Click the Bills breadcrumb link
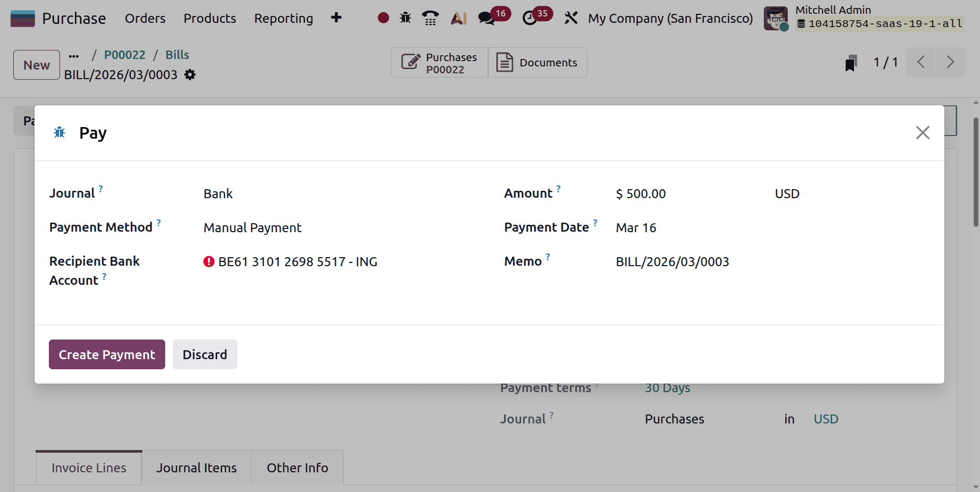Screen dimensions: 980x492 pyautogui.click(x=177, y=54)
